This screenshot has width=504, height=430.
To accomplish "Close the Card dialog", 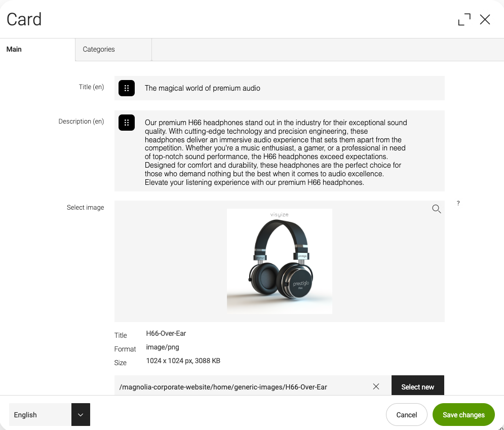I will (x=485, y=20).
